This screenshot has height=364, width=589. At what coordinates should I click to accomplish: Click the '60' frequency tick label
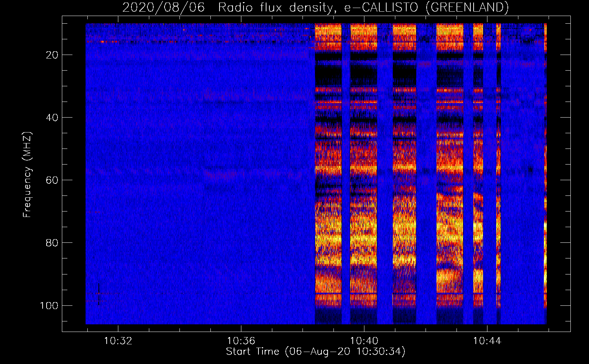click(52, 180)
